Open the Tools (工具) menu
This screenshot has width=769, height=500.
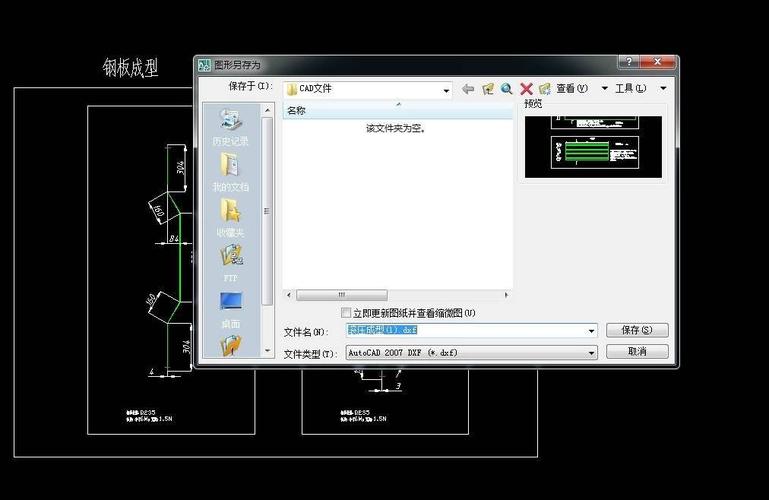(631, 88)
